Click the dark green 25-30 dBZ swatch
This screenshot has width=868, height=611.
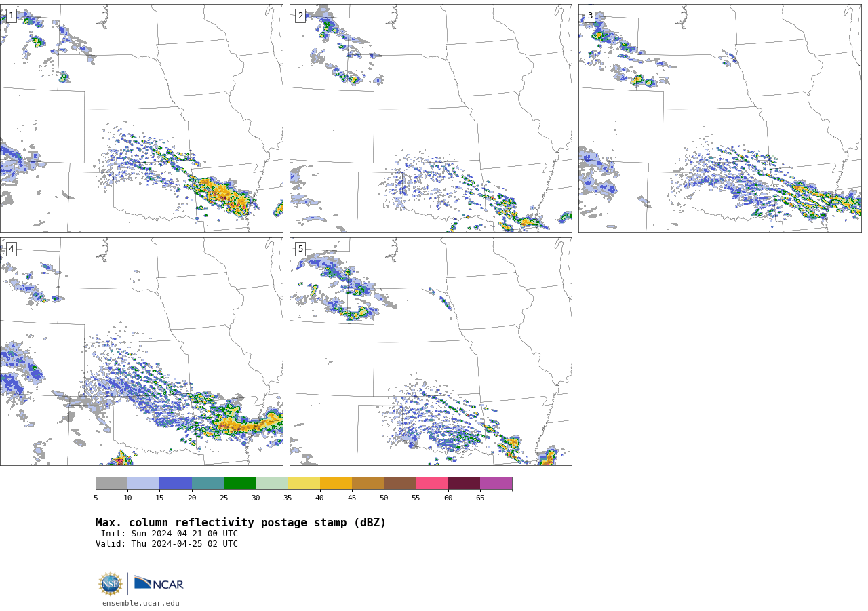(x=239, y=483)
